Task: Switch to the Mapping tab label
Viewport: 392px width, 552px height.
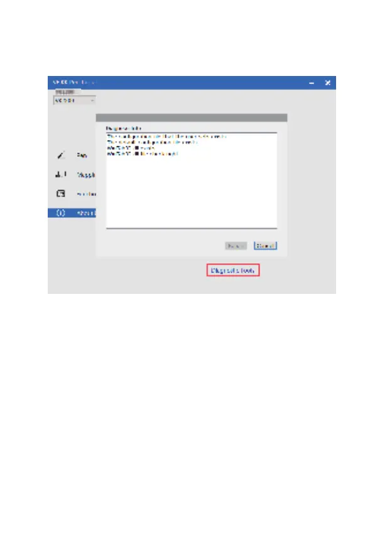Action: [x=86, y=175]
